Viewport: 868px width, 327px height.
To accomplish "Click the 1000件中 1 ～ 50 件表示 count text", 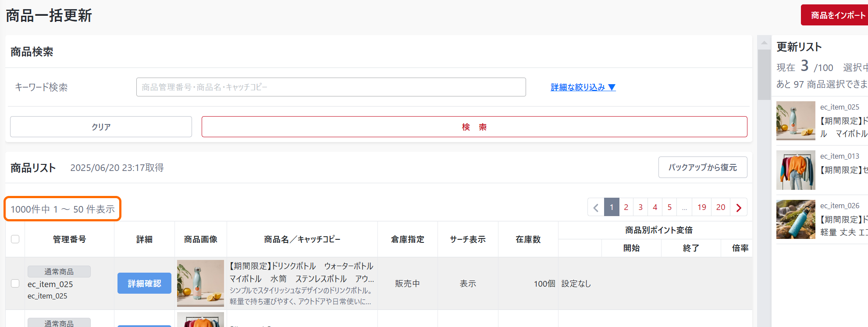I will tap(63, 209).
